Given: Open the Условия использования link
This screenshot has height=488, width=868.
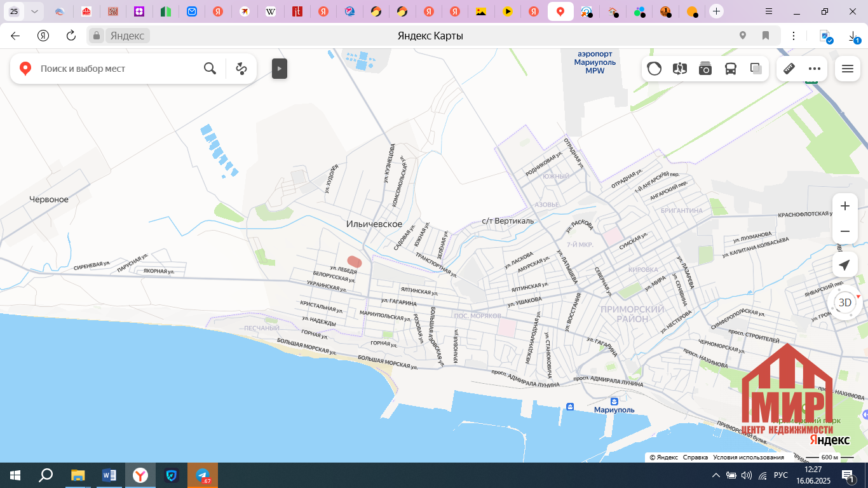Looking at the screenshot, I should (749, 457).
